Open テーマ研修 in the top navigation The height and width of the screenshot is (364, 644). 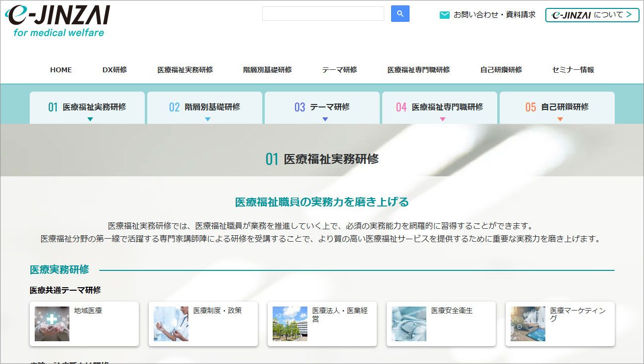(x=340, y=70)
